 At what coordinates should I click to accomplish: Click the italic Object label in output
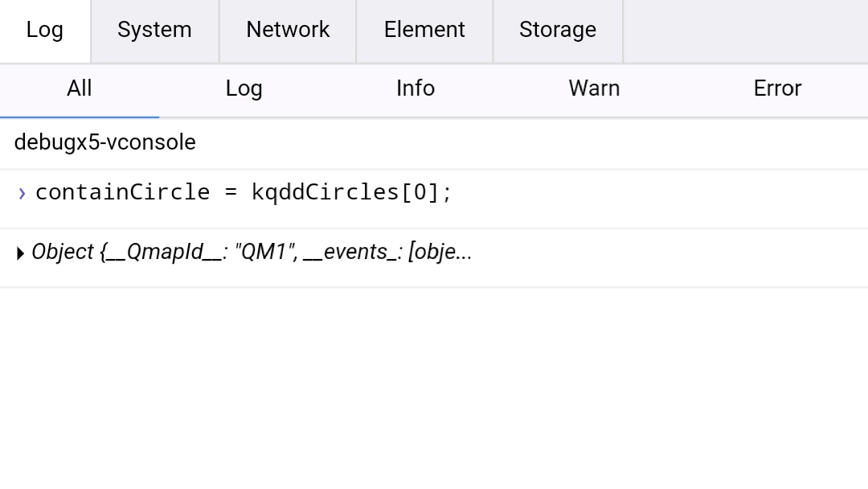63,252
